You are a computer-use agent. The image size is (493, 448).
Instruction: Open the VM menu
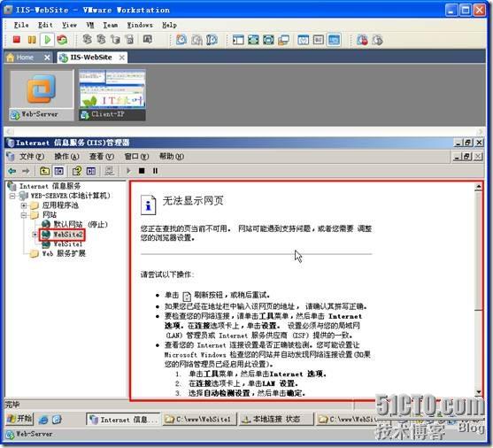tap(90, 25)
